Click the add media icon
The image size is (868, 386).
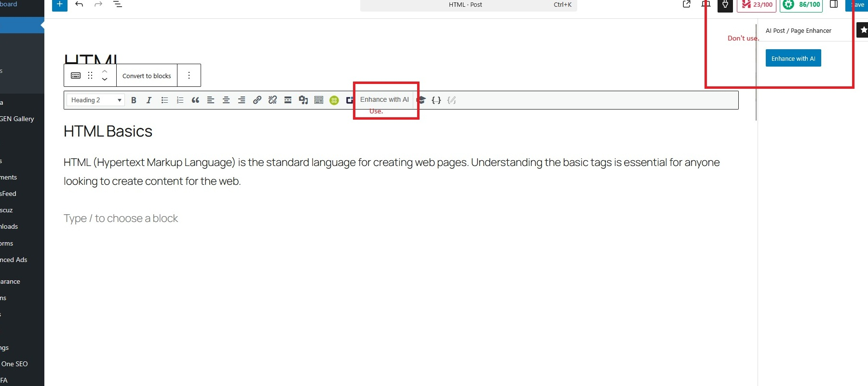pos(303,100)
